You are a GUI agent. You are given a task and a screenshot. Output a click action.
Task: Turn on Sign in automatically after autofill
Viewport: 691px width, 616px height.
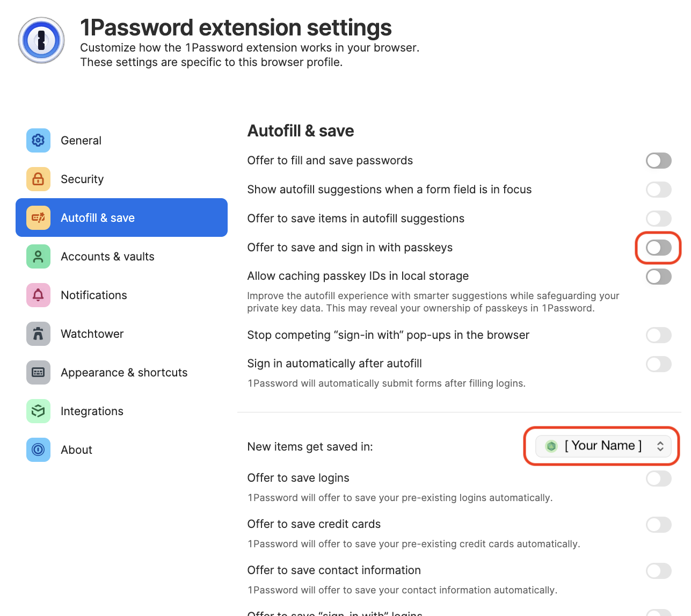click(x=659, y=364)
